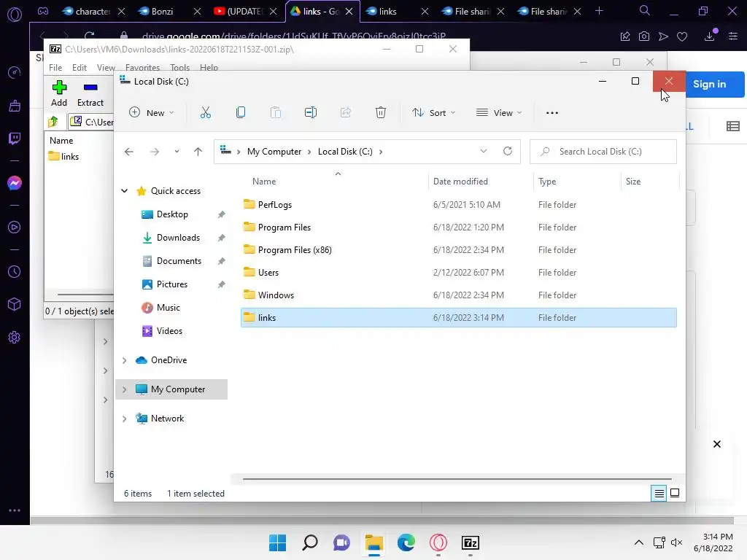Image resolution: width=747 pixels, height=560 pixels.
Task: Select Downloads in Quick access
Action: pos(178,238)
